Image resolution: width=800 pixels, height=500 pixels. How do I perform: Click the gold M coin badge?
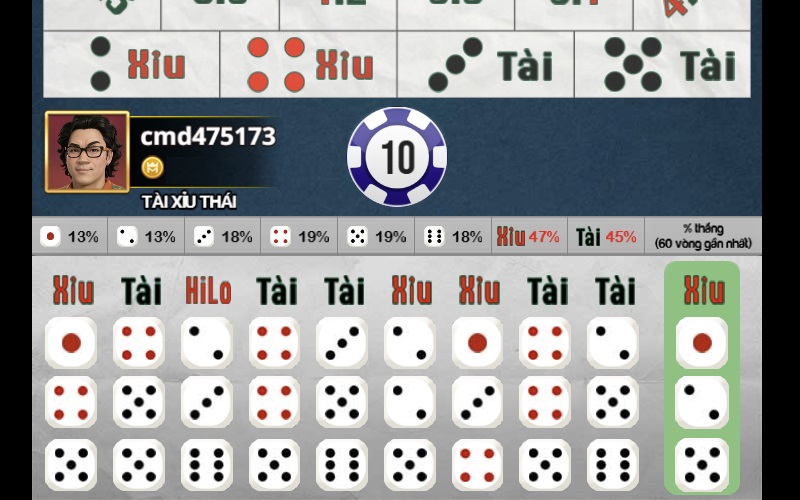point(152,167)
